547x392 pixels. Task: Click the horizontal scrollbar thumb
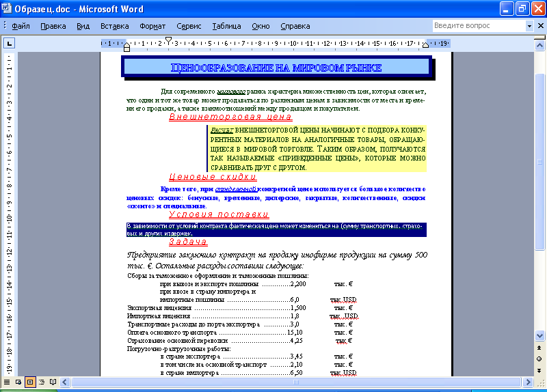click(x=296, y=382)
